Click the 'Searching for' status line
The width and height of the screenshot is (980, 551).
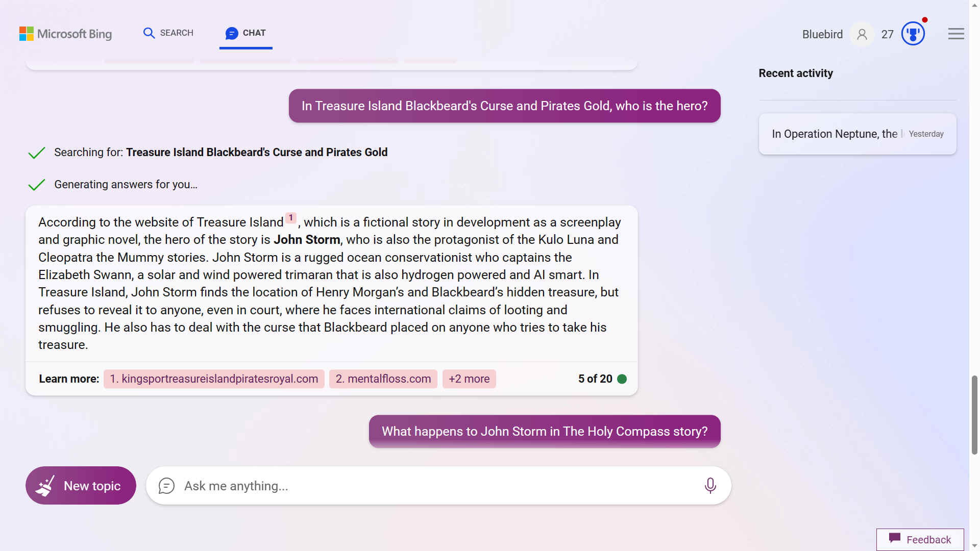[x=220, y=152]
